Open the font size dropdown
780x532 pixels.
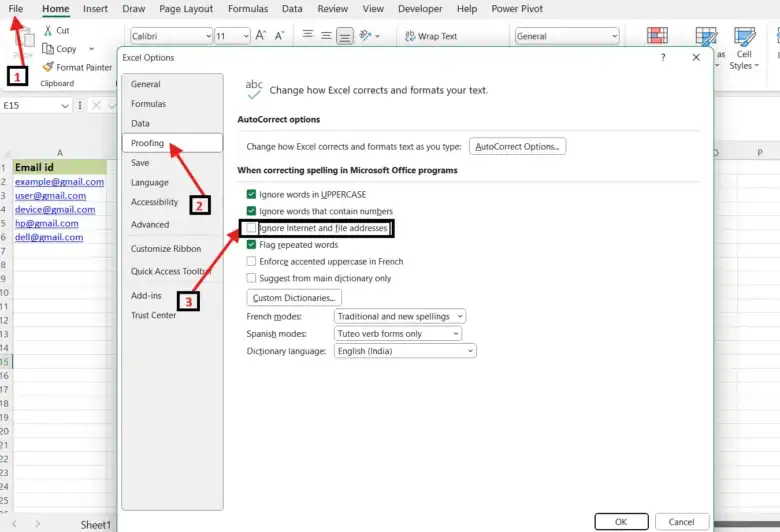pyautogui.click(x=246, y=36)
